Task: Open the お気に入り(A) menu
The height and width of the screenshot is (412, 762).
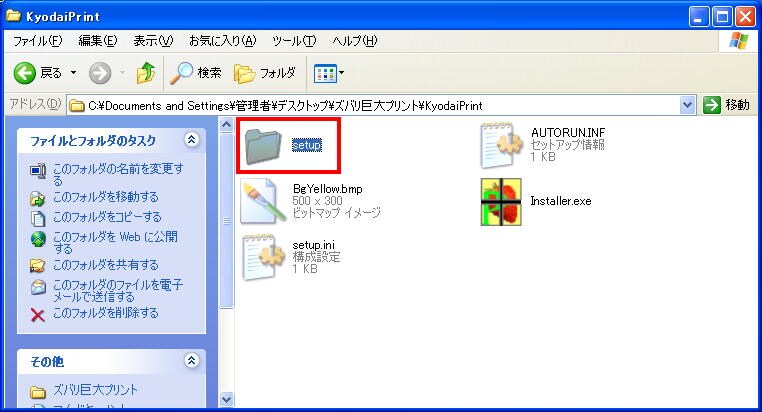Action: point(223,41)
